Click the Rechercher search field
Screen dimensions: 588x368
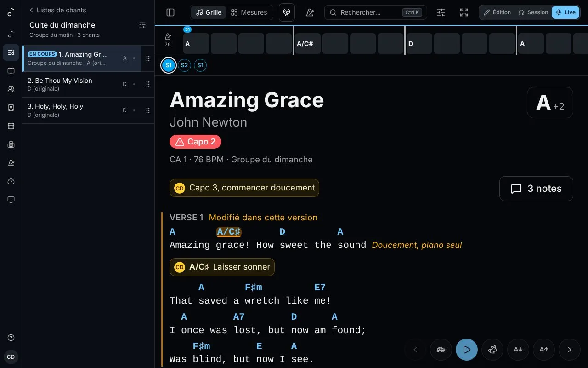click(375, 12)
